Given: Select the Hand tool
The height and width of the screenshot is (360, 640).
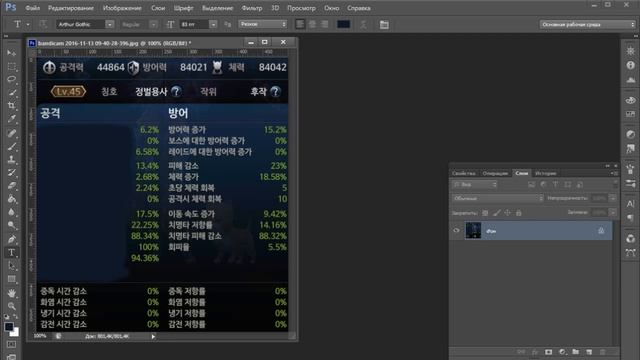Looking at the screenshot, I should click(11, 293).
